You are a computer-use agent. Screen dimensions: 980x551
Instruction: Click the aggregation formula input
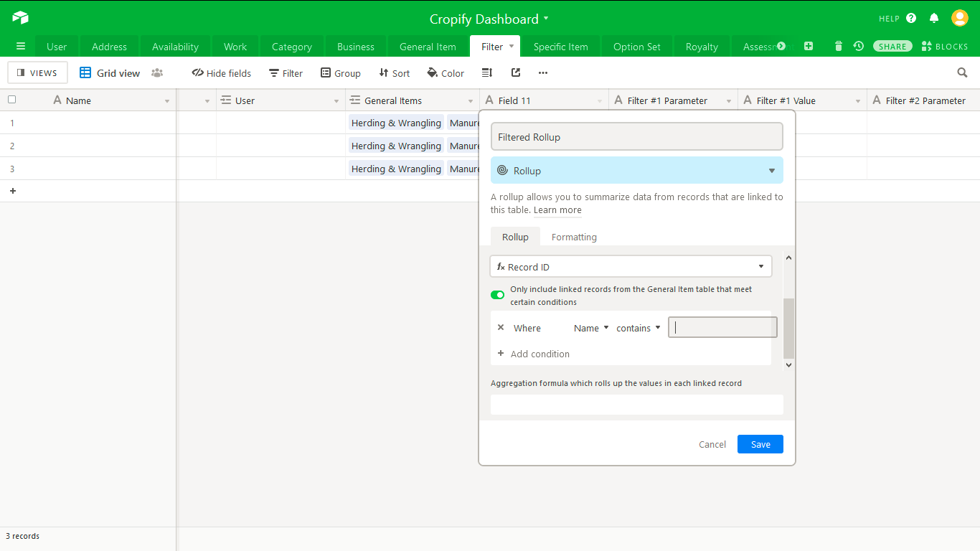(x=637, y=405)
